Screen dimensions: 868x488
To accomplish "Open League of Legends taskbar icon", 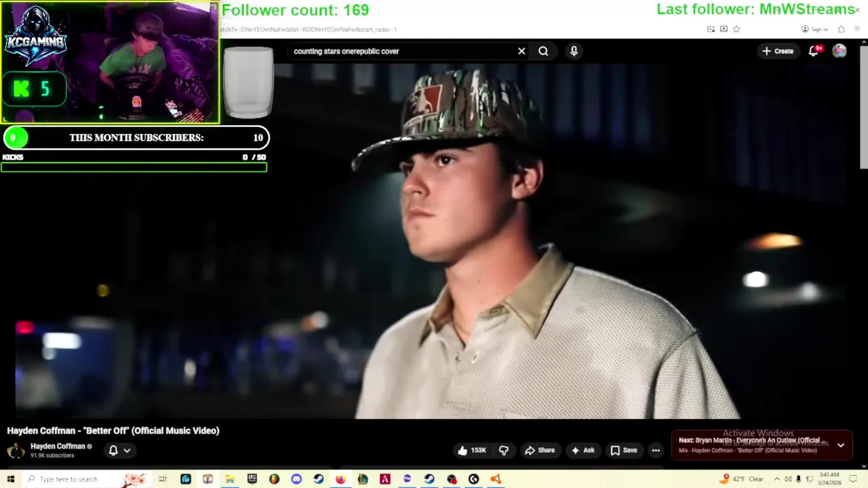I will [x=363, y=479].
